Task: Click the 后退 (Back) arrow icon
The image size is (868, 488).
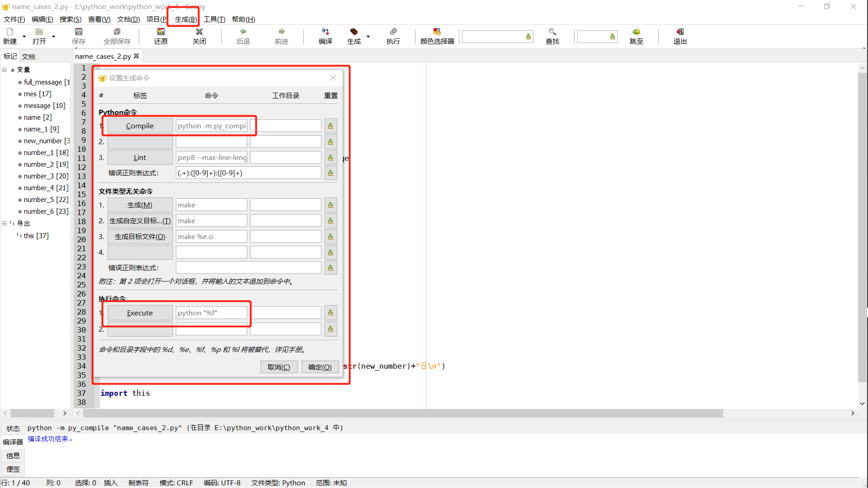Action: tap(243, 32)
